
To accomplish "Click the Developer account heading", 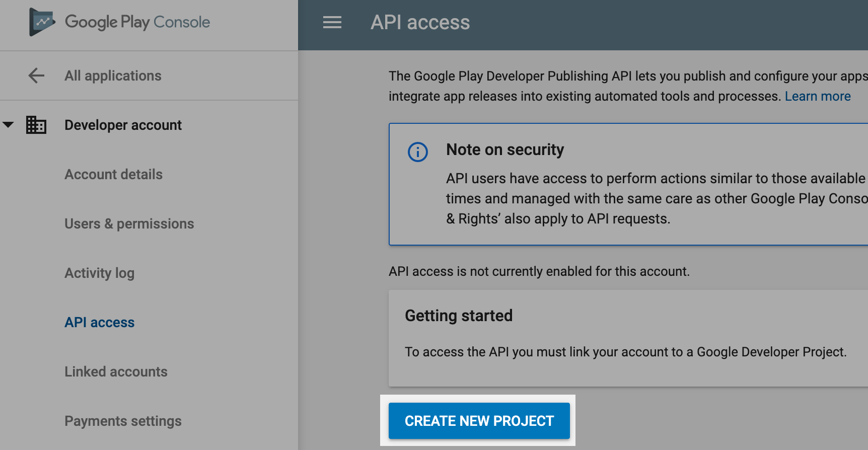I will (123, 125).
